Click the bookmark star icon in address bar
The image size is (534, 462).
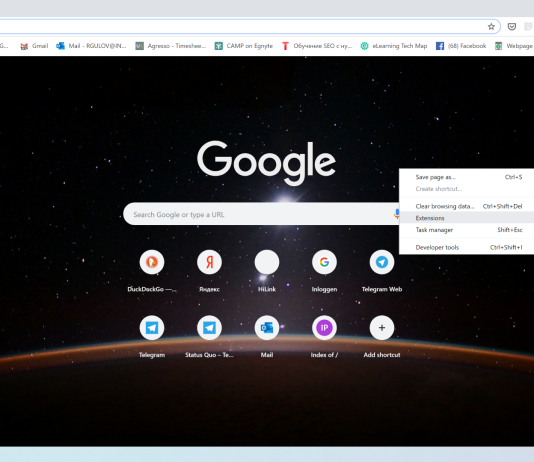click(491, 27)
